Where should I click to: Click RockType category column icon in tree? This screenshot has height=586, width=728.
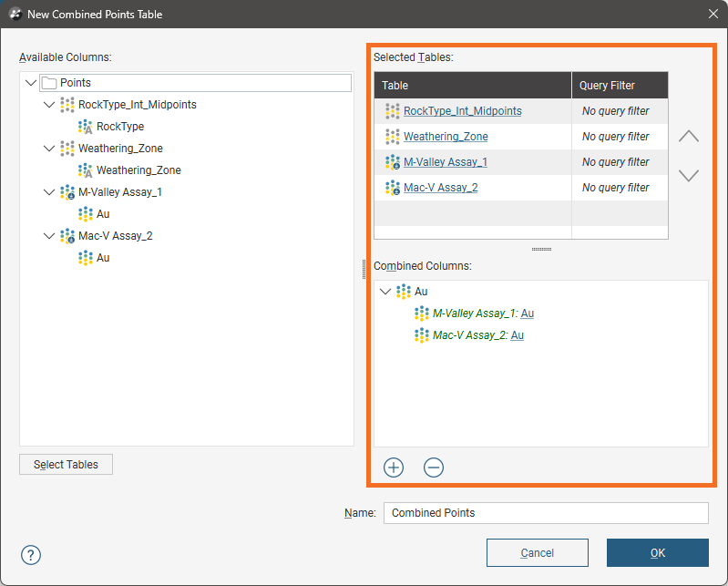coord(86,127)
